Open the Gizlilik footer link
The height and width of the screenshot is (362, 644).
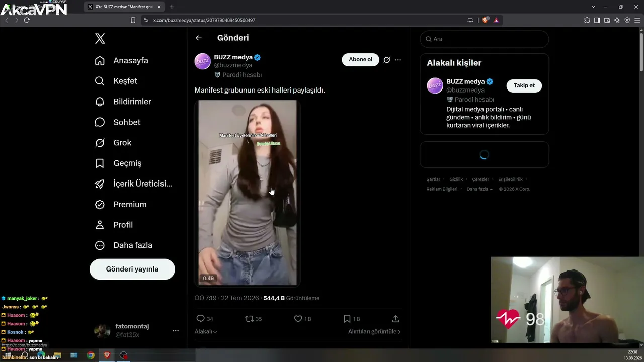tap(456, 179)
